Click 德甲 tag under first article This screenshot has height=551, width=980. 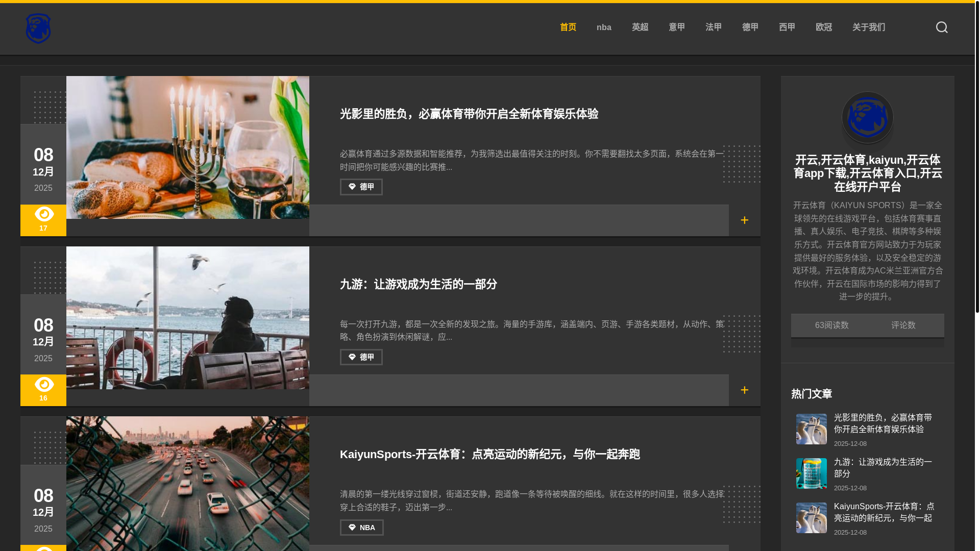coord(361,187)
